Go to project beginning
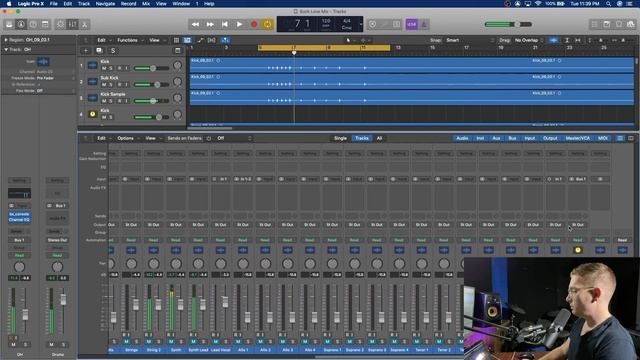Viewport: 640px width, 360px height. click(224, 24)
